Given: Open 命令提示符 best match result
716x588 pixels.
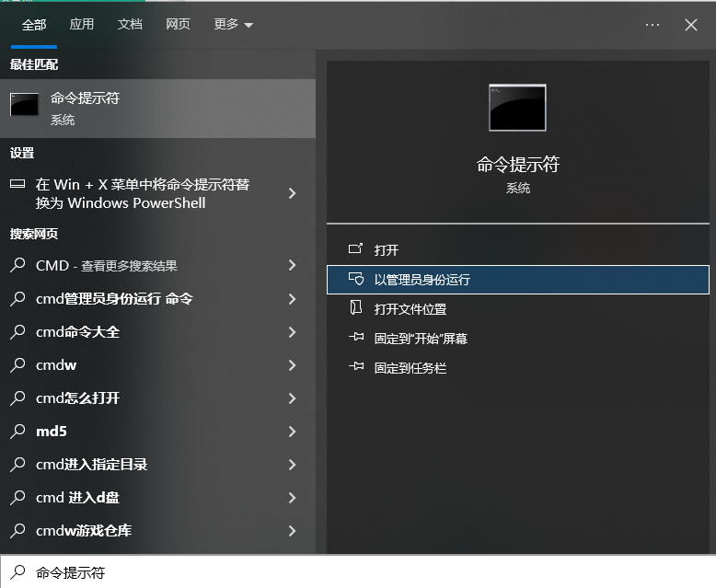Looking at the screenshot, I should pyautogui.click(x=157, y=109).
